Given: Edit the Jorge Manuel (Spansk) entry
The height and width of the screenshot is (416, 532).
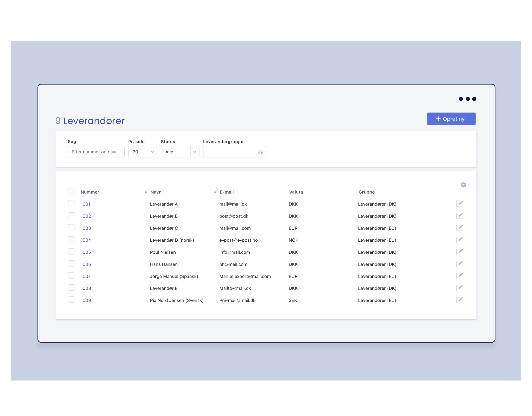Looking at the screenshot, I should (x=459, y=276).
